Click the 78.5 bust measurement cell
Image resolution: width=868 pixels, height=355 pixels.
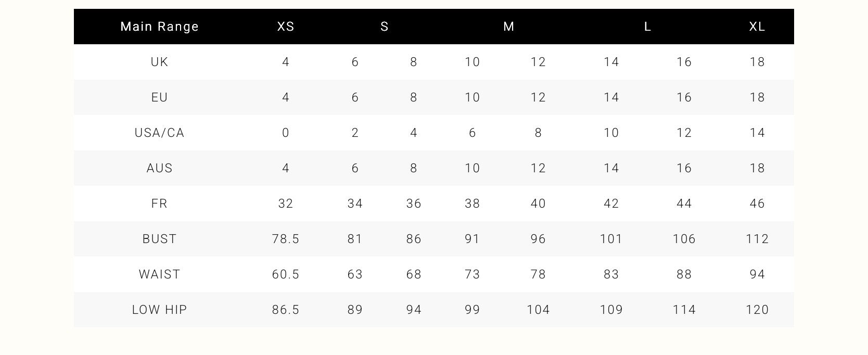tap(286, 239)
